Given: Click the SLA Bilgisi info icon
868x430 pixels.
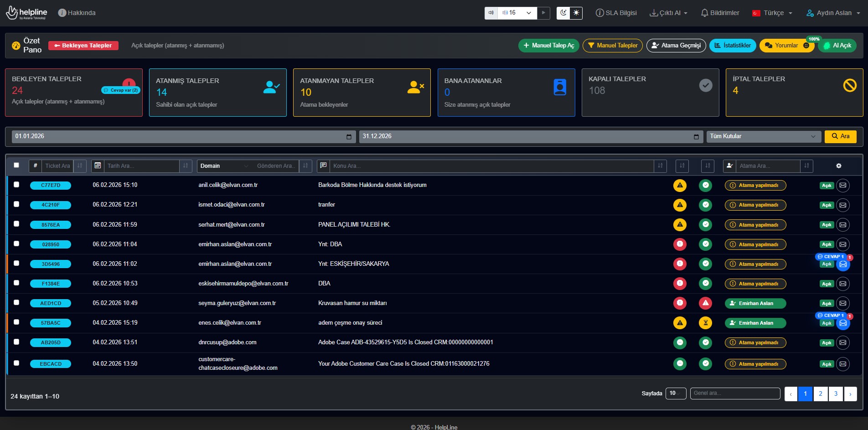Looking at the screenshot, I should point(599,13).
